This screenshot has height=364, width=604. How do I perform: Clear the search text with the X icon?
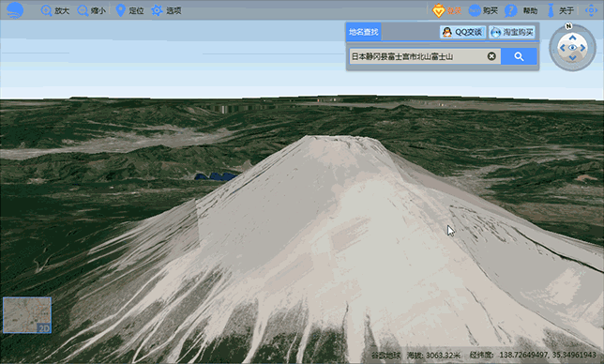[491, 56]
